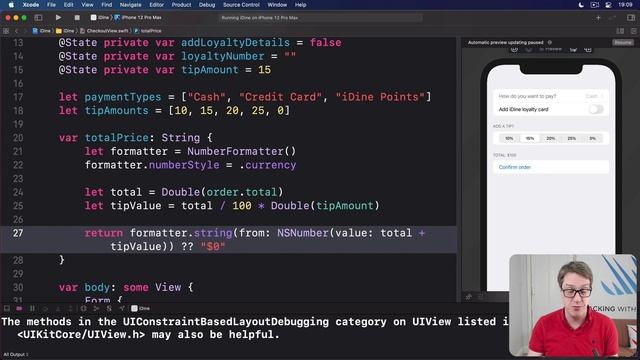Open the File menu
Screen dimensions: 640x360
51,5
